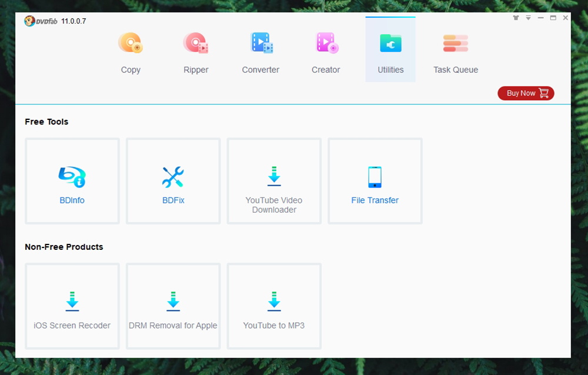Click the 11.0.0.7 version number
This screenshot has height=375, width=588.
[x=73, y=21]
